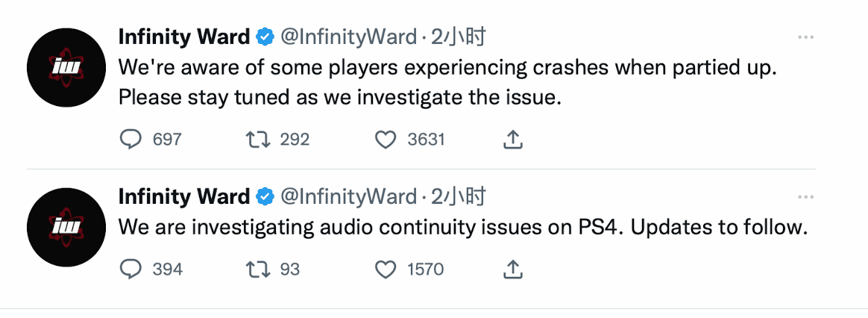The image size is (868, 318).
Task: Open the more options menu on the PS4 tweet
Action: pos(805,196)
